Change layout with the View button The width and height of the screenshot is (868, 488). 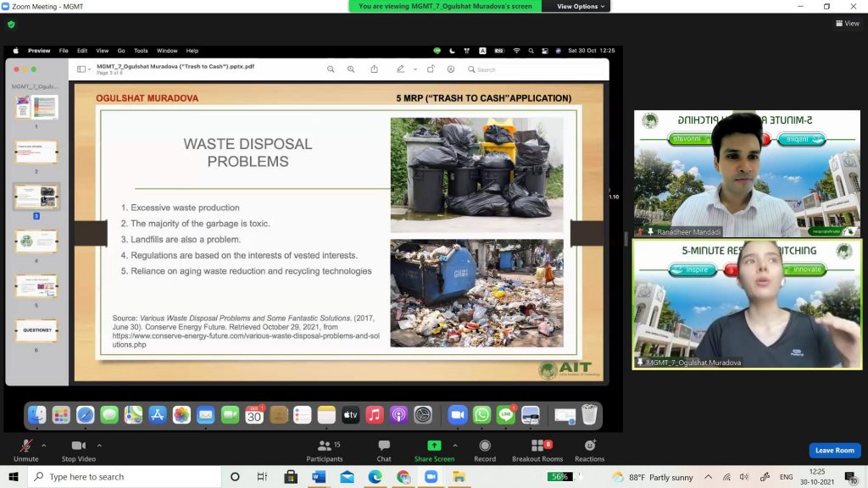[x=848, y=23]
